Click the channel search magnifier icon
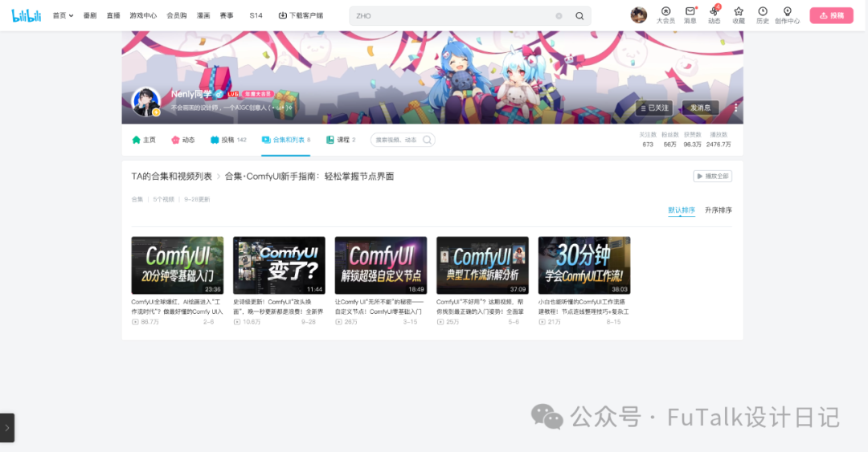The width and height of the screenshot is (868, 452). point(428,140)
